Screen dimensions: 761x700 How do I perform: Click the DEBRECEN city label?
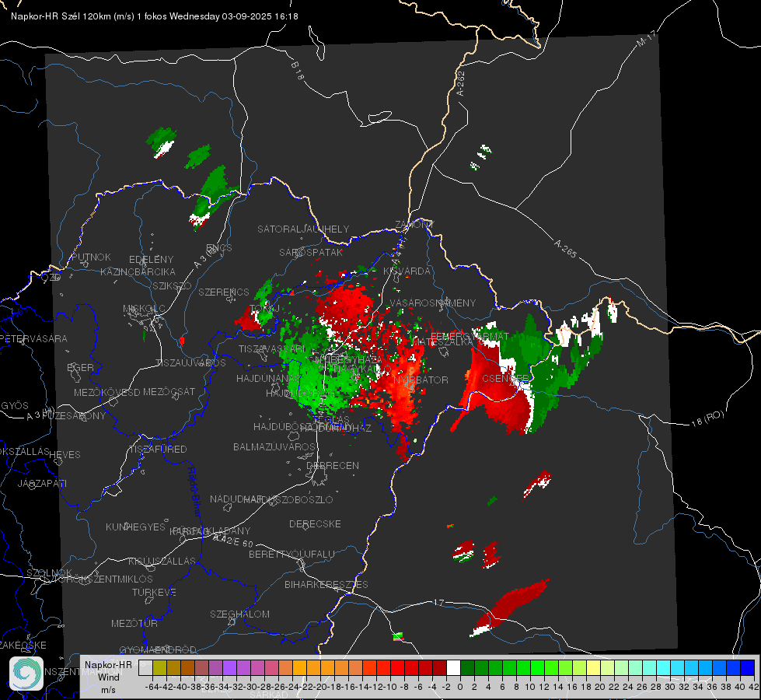[x=333, y=465]
